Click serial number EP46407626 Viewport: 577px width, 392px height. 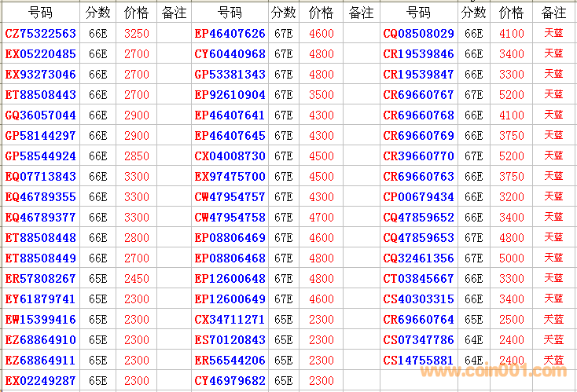(x=230, y=34)
